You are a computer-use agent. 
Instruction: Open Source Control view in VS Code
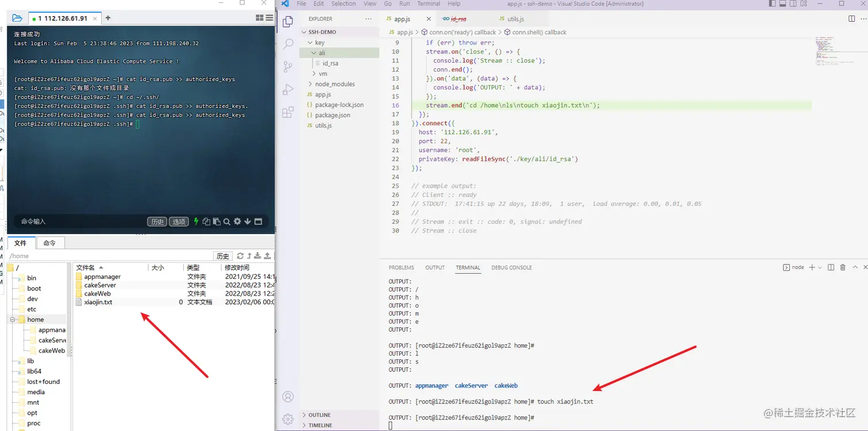288,67
